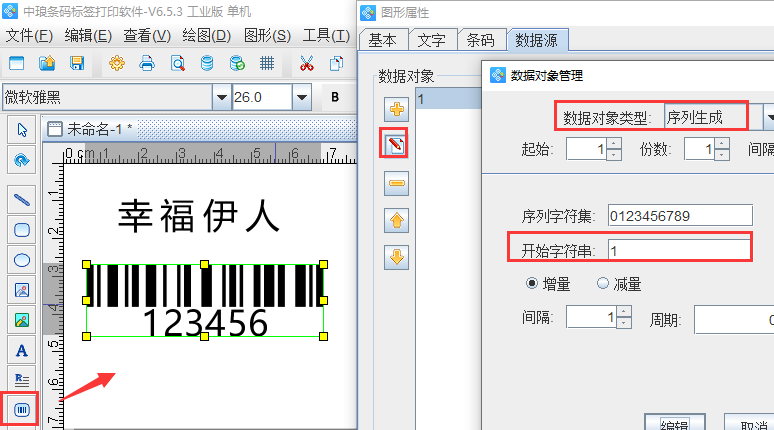
Task: Select the 减量 radio button
Action: point(603,284)
